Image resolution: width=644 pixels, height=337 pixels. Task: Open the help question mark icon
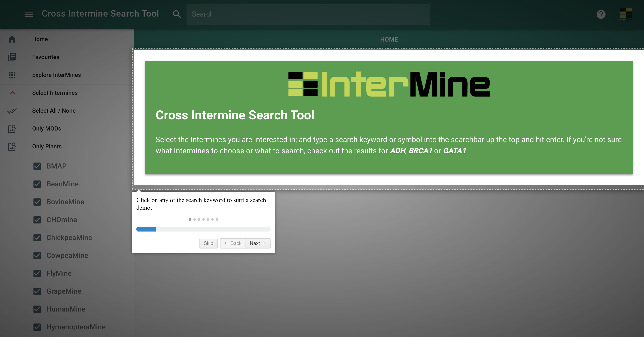601,14
